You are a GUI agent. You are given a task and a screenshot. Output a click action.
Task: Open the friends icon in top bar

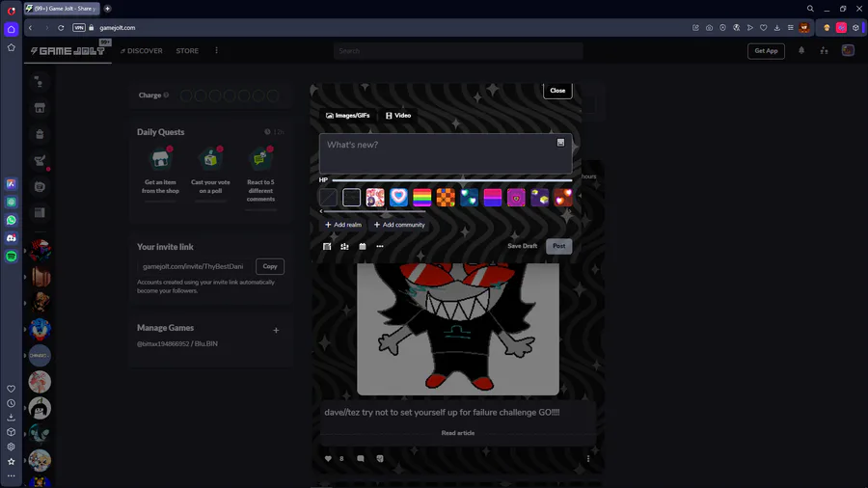tap(825, 50)
